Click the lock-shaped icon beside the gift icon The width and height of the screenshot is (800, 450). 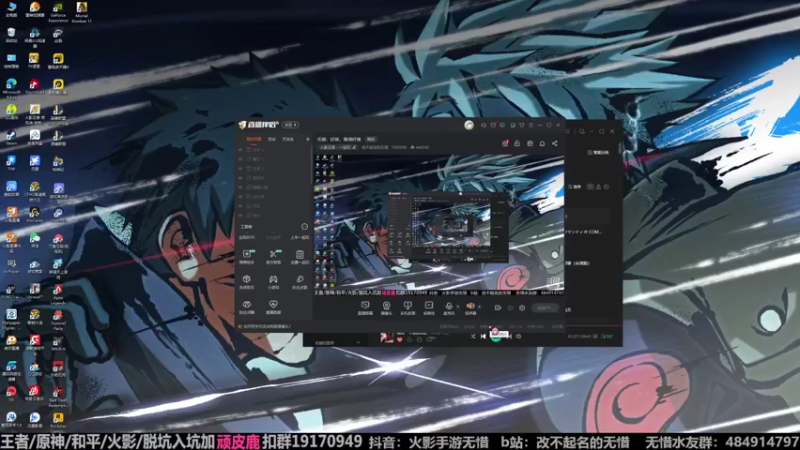point(517,143)
